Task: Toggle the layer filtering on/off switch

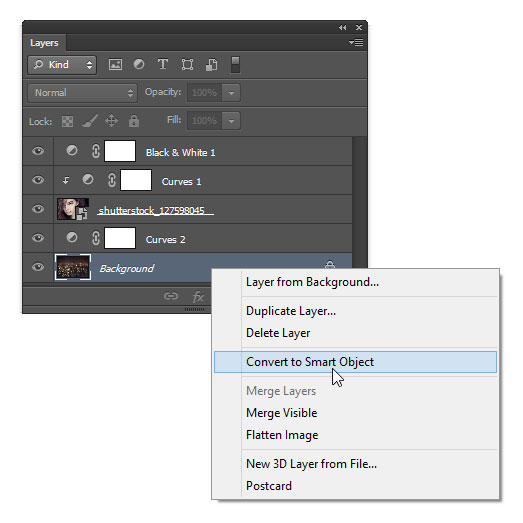Action: click(235, 65)
